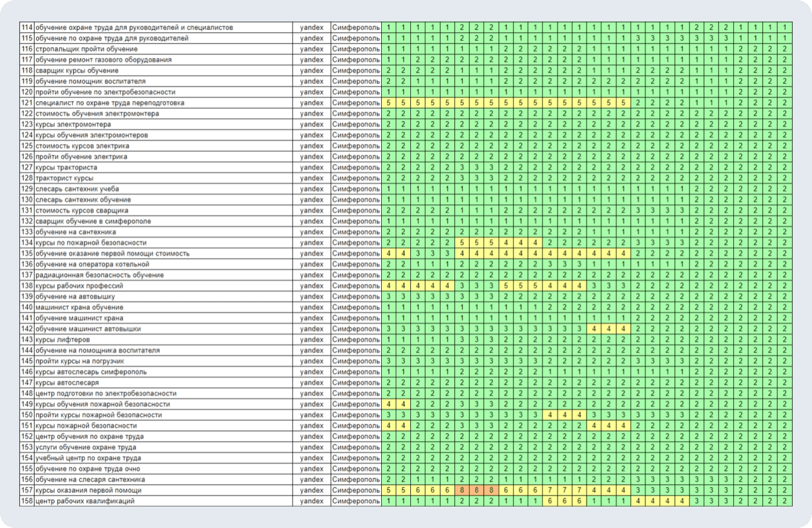
Task: Select 'центр подготовки по электробезопасности' cell
Action: (163, 394)
